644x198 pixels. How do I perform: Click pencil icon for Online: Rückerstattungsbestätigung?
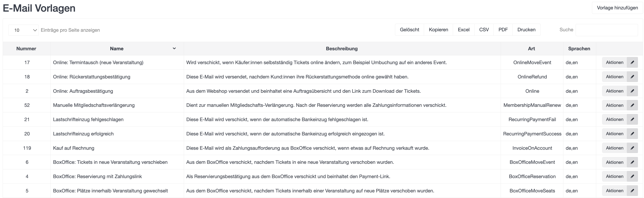click(x=632, y=77)
